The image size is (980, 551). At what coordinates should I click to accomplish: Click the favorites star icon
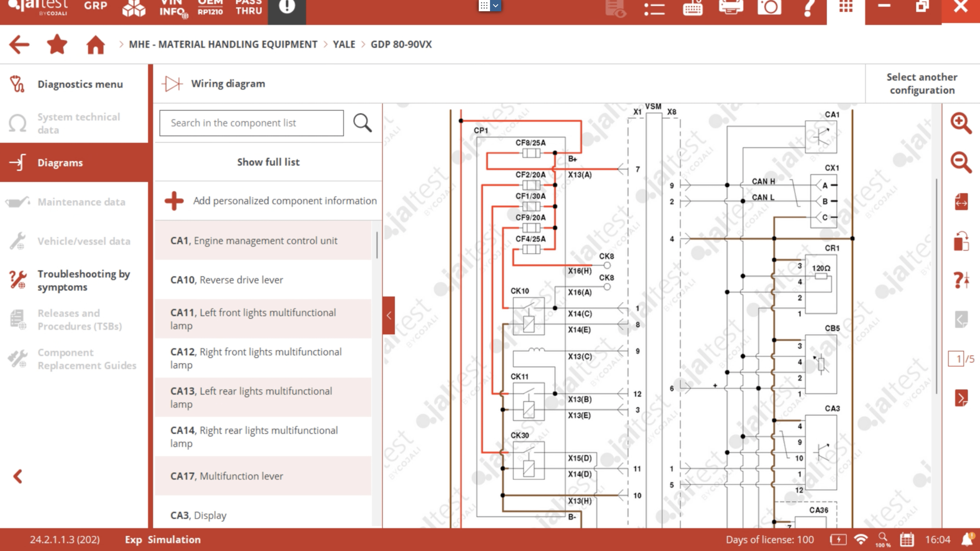(x=57, y=44)
